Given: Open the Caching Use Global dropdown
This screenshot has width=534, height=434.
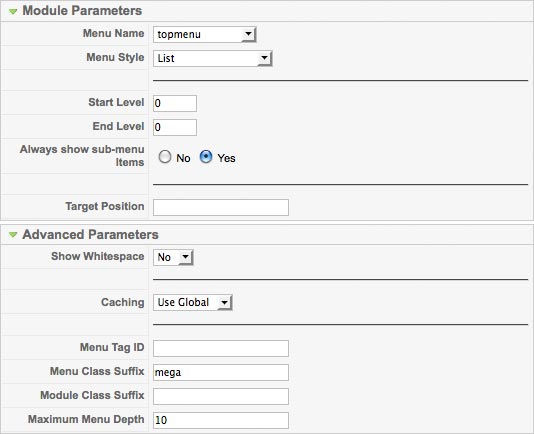Looking at the screenshot, I should [192, 303].
